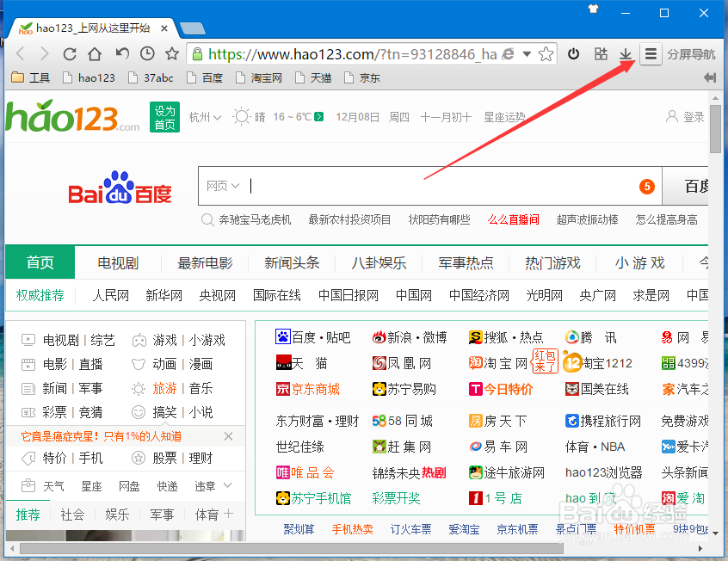Image resolution: width=728 pixels, height=561 pixels.
Task: Click the sunny weather icon
Action: pyautogui.click(x=241, y=118)
